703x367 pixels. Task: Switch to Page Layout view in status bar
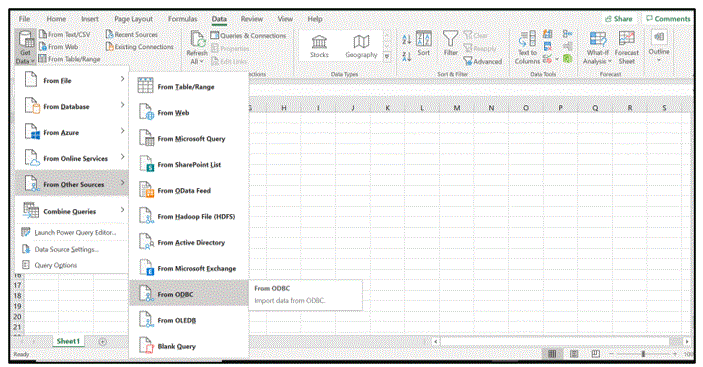(x=574, y=354)
